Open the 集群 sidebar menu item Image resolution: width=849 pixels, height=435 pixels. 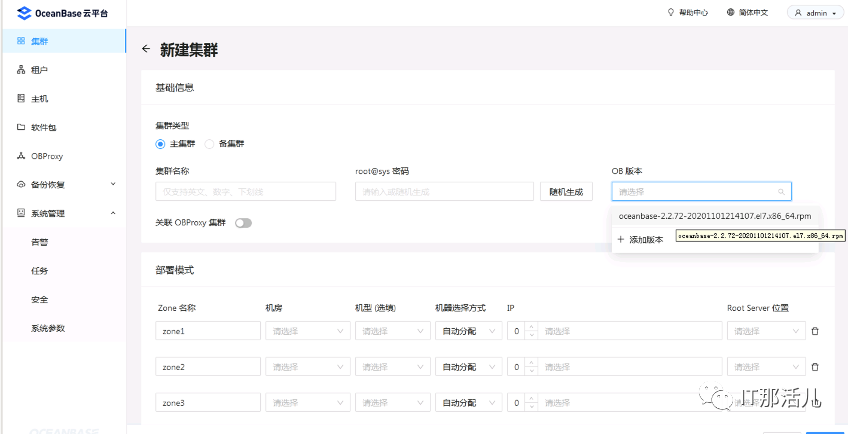pos(63,41)
